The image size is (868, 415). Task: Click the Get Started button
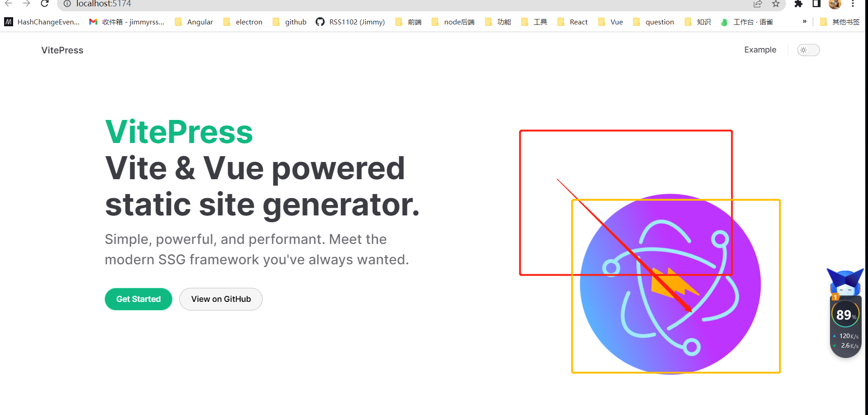coord(138,299)
